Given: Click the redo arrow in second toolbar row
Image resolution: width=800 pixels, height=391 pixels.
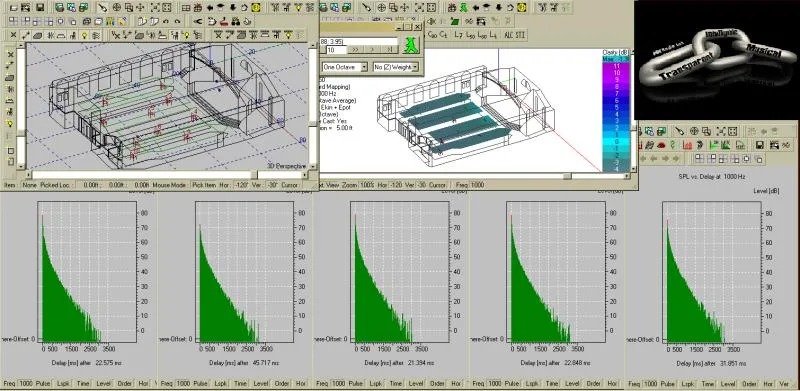Looking at the screenshot, I should 178,21.
